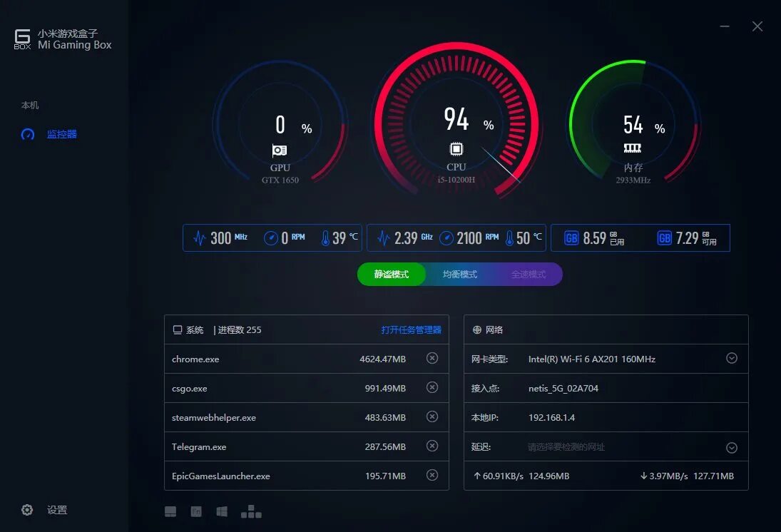Click the GPU 0% usage gauge

click(280, 123)
